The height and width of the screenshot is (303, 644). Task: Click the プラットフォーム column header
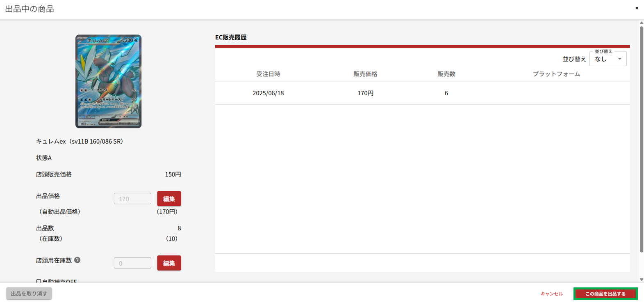tap(556, 74)
